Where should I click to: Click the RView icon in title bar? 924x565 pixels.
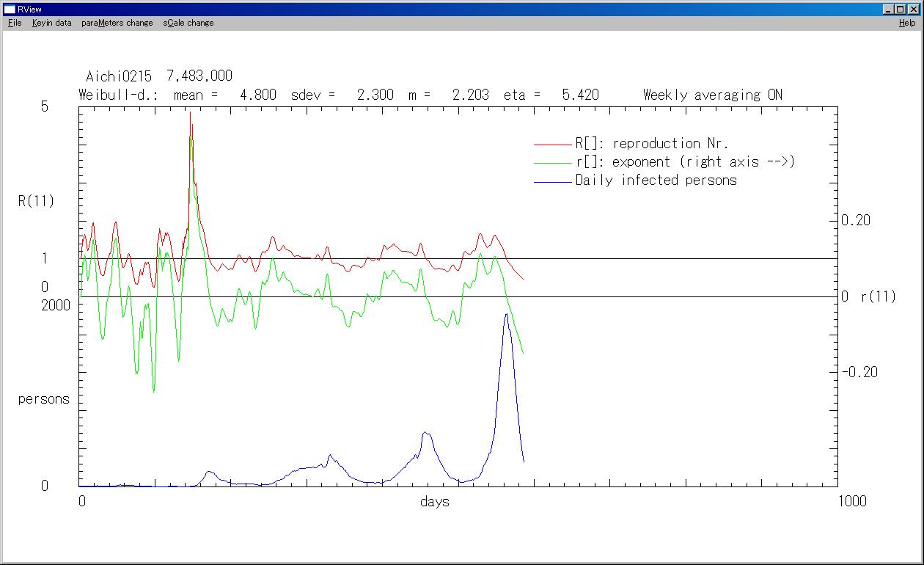[x=10, y=10]
